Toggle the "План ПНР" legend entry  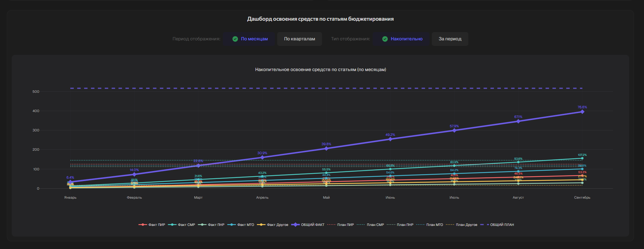tap(400, 225)
